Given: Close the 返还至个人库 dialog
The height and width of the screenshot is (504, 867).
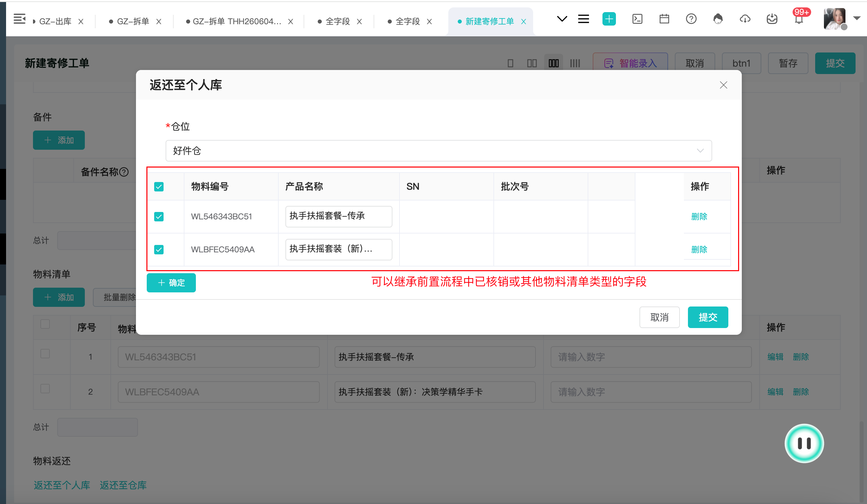Looking at the screenshot, I should (x=723, y=85).
